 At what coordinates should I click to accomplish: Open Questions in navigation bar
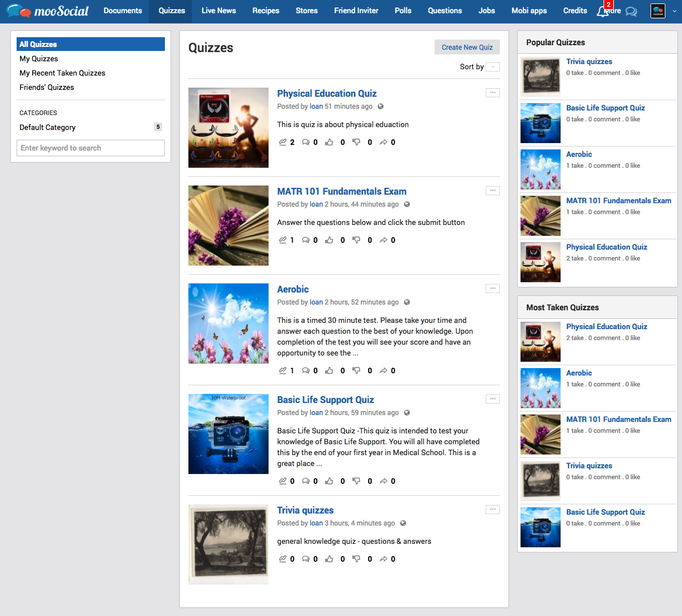tap(444, 11)
